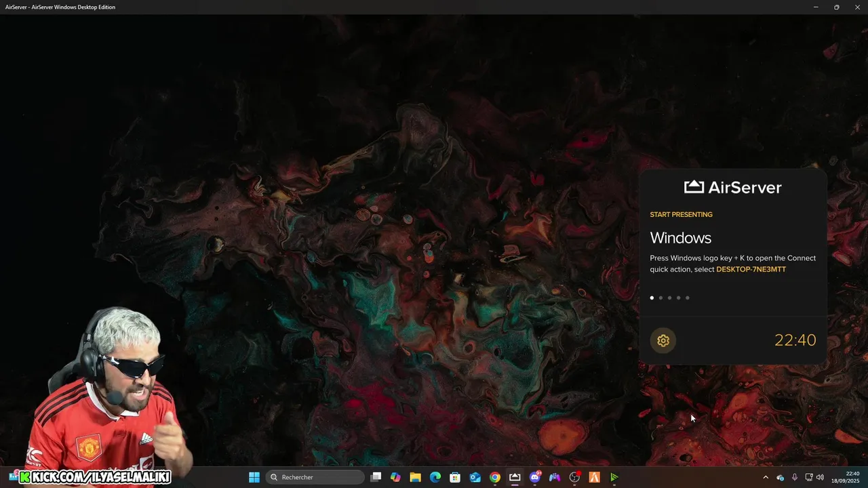This screenshot has width=868, height=488.
Task: Launch Microsoft Edge from the taskbar
Action: click(x=435, y=477)
